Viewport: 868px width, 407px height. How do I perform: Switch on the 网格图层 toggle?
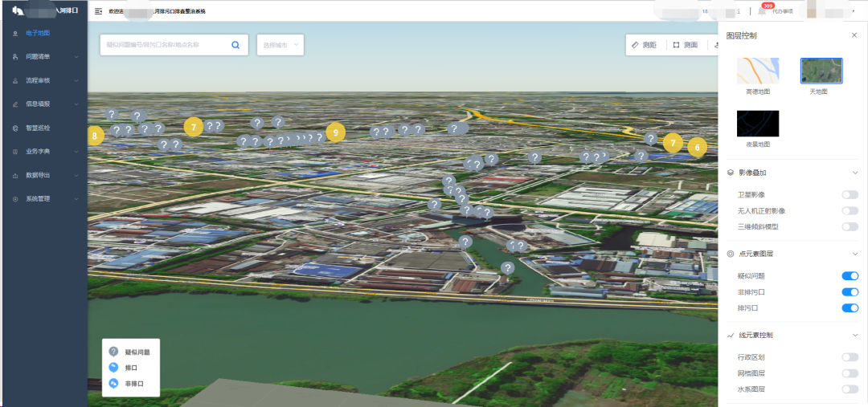pyautogui.click(x=850, y=373)
